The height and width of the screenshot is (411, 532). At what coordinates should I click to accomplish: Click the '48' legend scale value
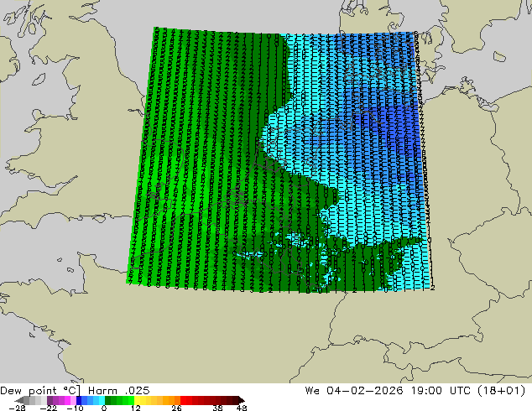(x=242, y=408)
